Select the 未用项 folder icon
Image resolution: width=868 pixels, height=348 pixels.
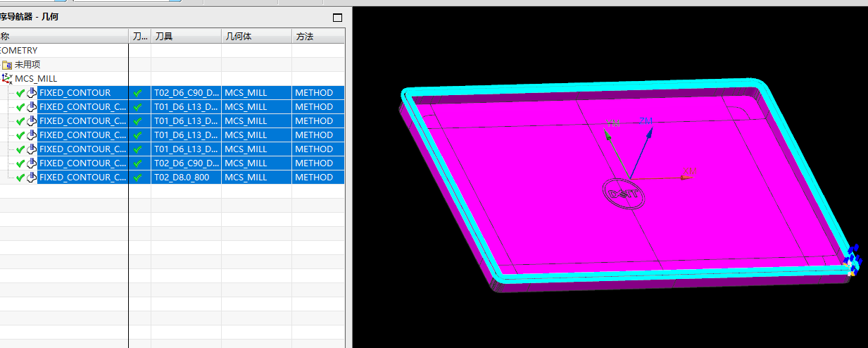[7, 65]
